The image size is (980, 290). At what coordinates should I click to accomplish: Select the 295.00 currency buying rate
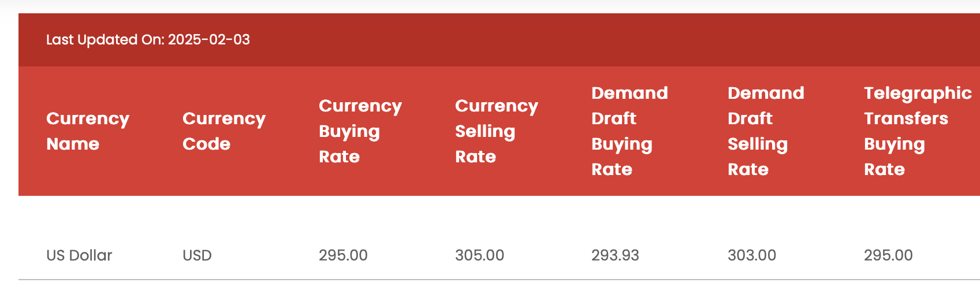tap(343, 255)
